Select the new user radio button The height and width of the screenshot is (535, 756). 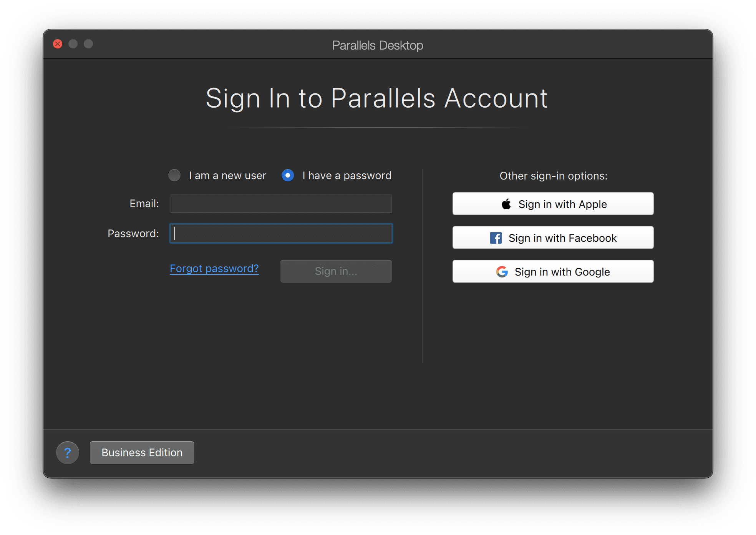point(174,175)
